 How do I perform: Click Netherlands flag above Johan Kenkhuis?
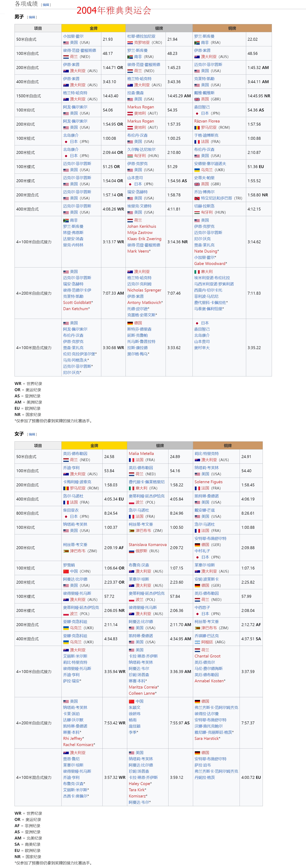tap(130, 220)
